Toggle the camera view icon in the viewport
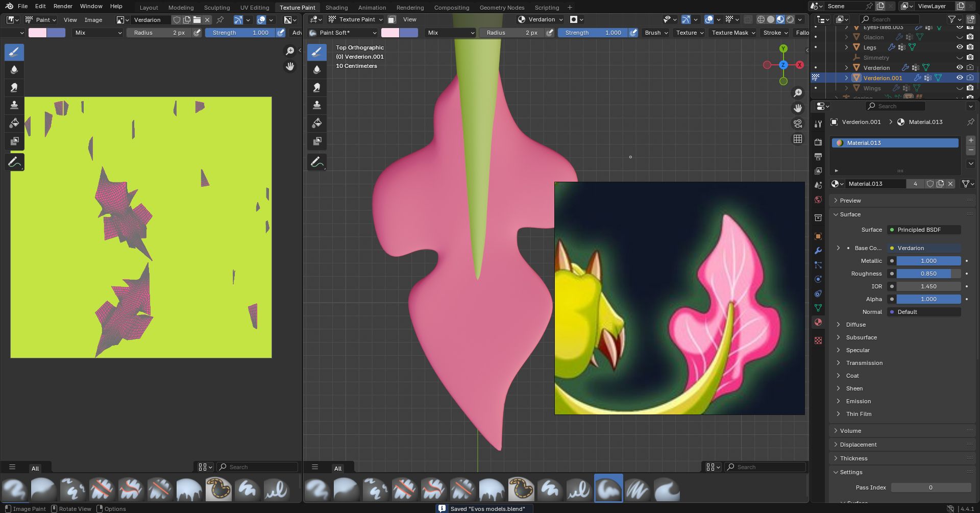Screen dimensions: 980x513 pos(798,124)
